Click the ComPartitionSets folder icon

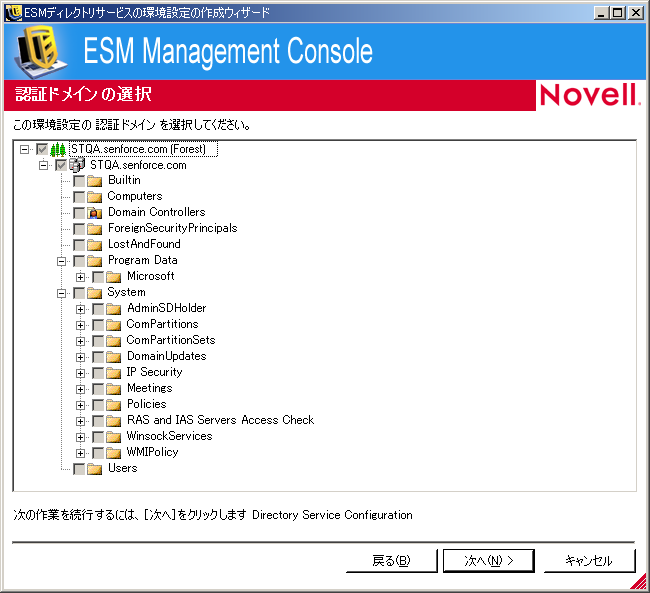click(x=114, y=341)
